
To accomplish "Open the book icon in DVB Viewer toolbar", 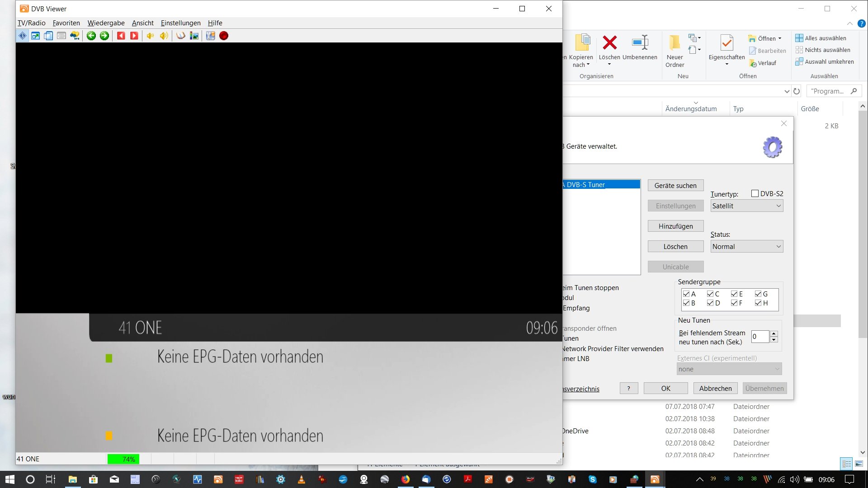I will [181, 36].
